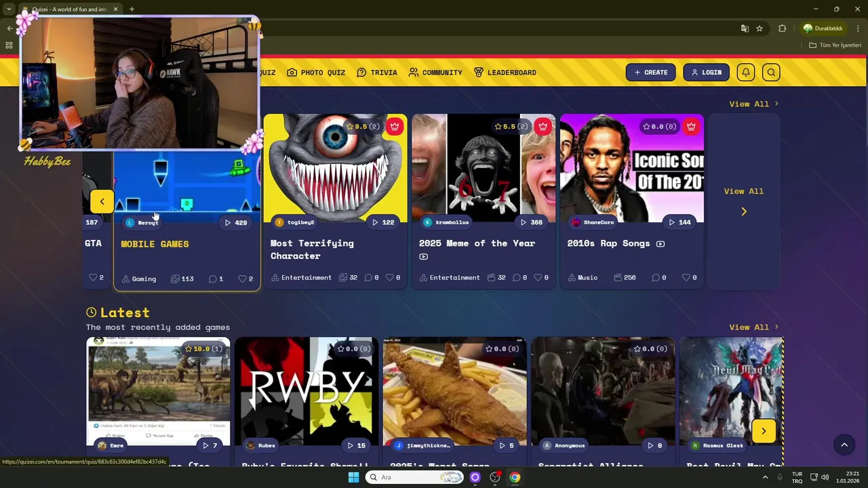
Task: Click crown badge on 2025 Meme card
Action: tap(542, 126)
